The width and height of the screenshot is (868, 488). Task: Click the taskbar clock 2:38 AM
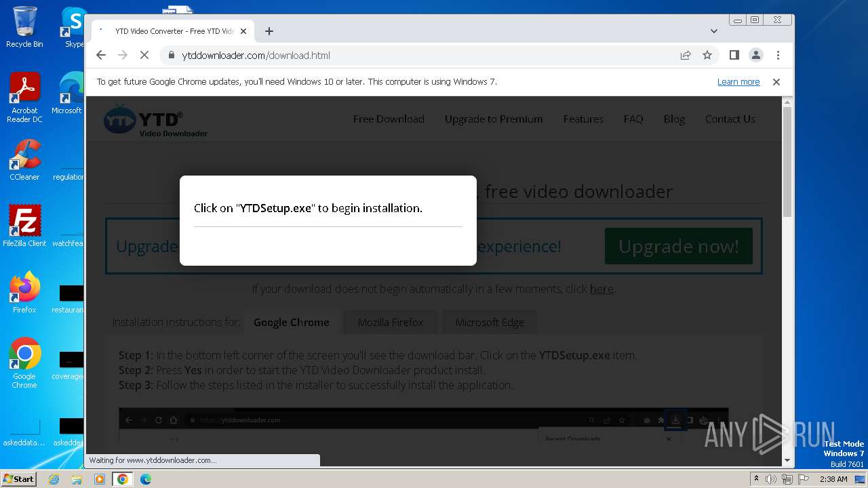833,479
